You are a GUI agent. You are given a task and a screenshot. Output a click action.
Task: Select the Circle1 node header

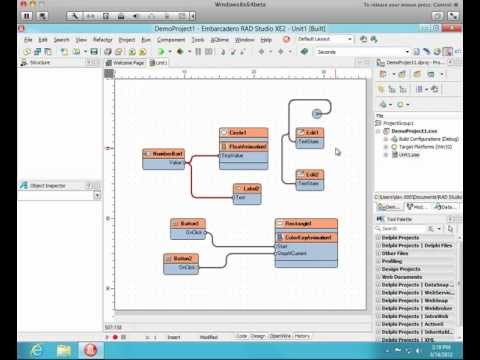coord(244,133)
